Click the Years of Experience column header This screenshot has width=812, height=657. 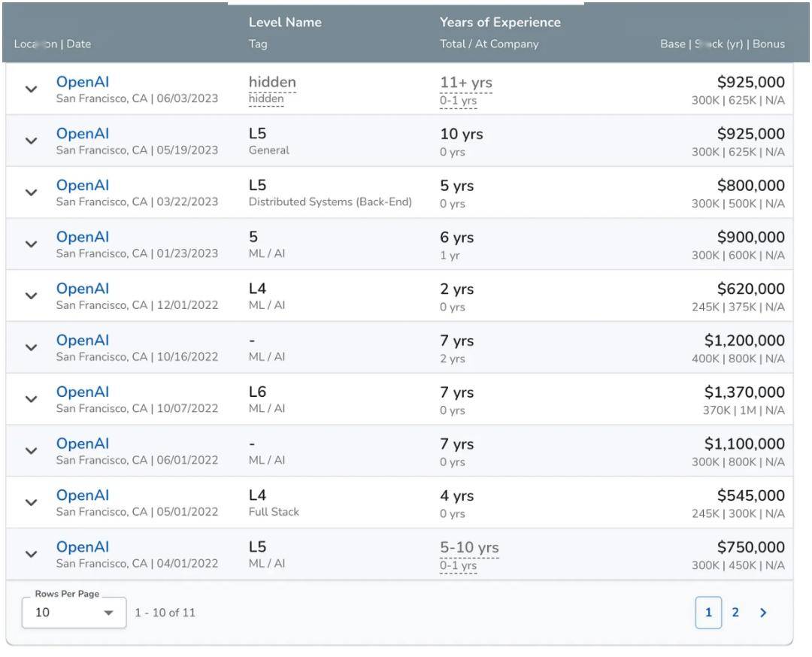click(x=500, y=23)
